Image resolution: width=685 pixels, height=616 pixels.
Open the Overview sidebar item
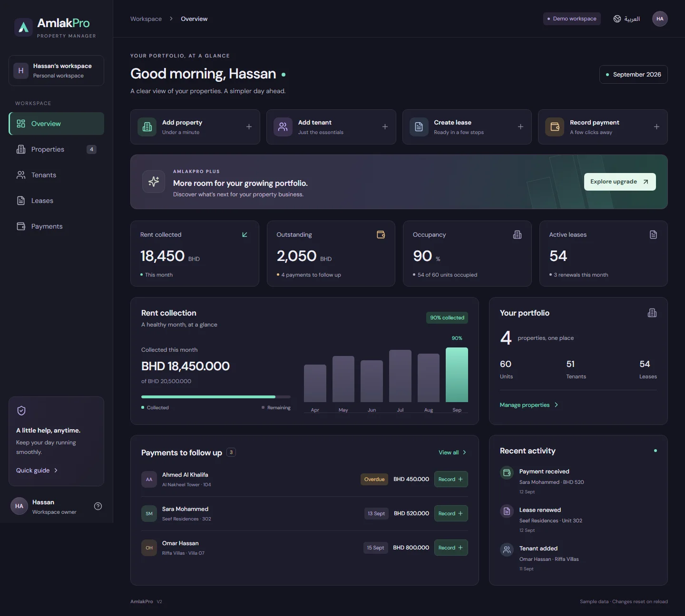[x=57, y=124]
